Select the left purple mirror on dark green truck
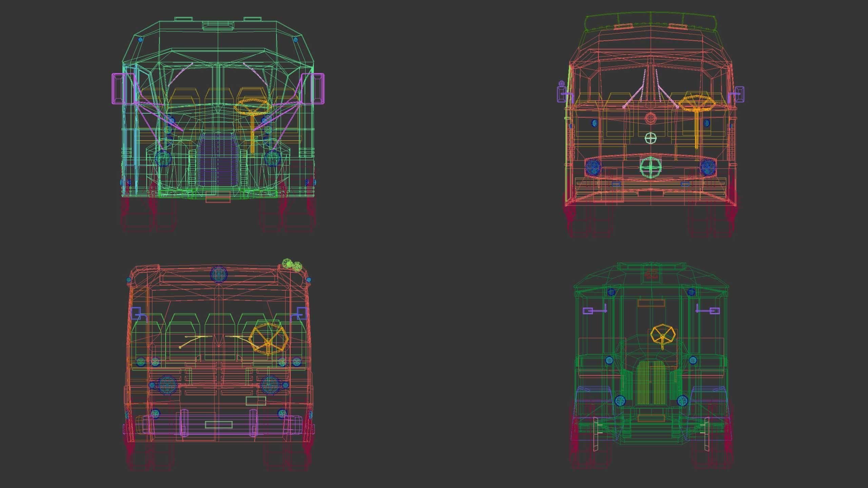868x488 pixels. click(594, 310)
